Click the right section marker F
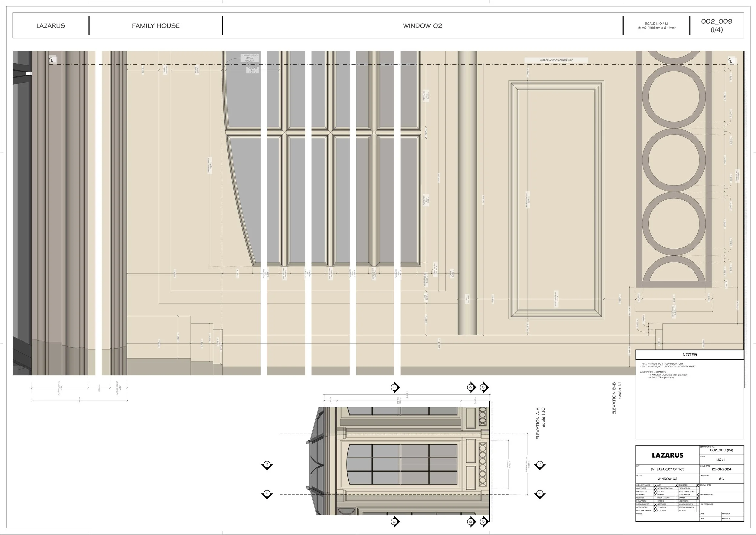Viewport: 756px width, 535px height. click(x=539, y=494)
